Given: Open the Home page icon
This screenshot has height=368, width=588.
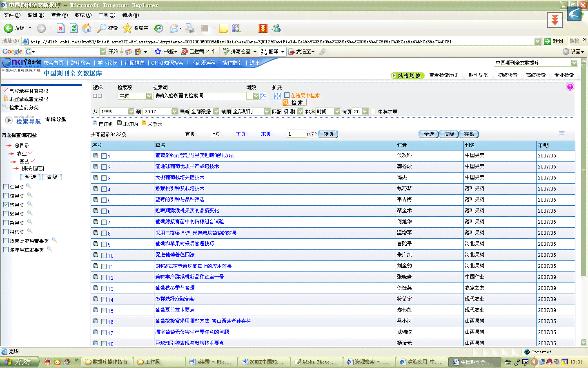Looking at the screenshot, I should (x=87, y=28).
